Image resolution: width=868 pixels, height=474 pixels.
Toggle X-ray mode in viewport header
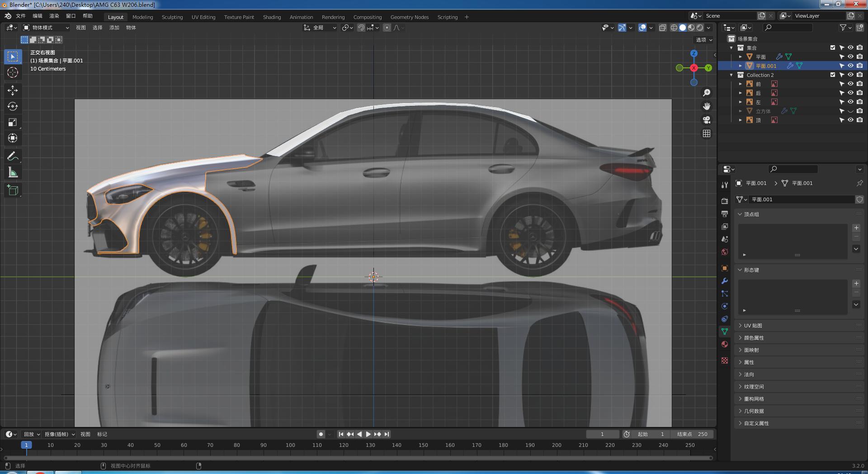click(x=662, y=28)
